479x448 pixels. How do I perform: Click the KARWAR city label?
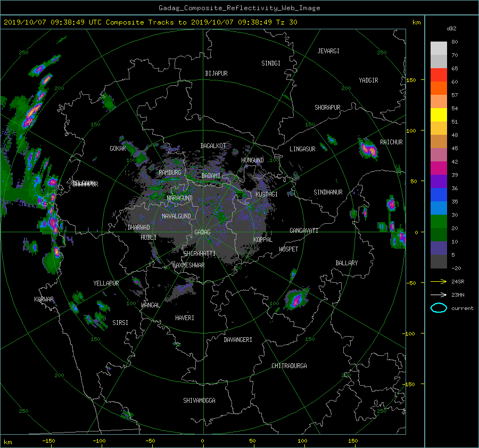(x=44, y=299)
